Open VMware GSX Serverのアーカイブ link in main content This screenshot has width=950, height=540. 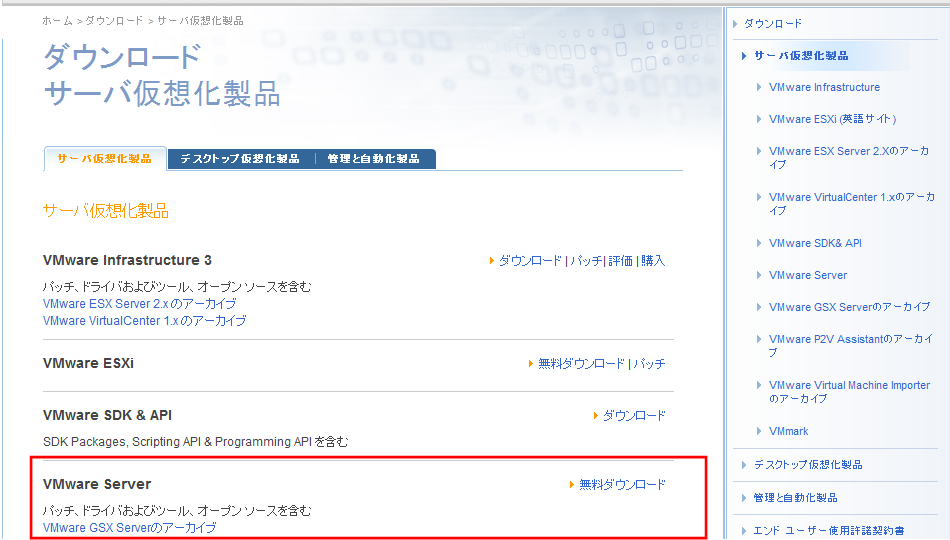130,528
